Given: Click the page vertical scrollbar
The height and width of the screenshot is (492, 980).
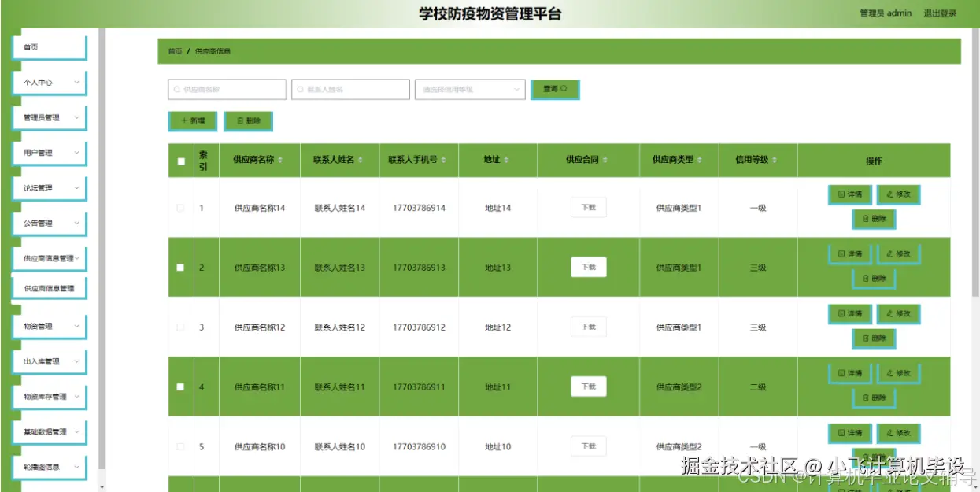Looking at the screenshot, I should [975, 161].
